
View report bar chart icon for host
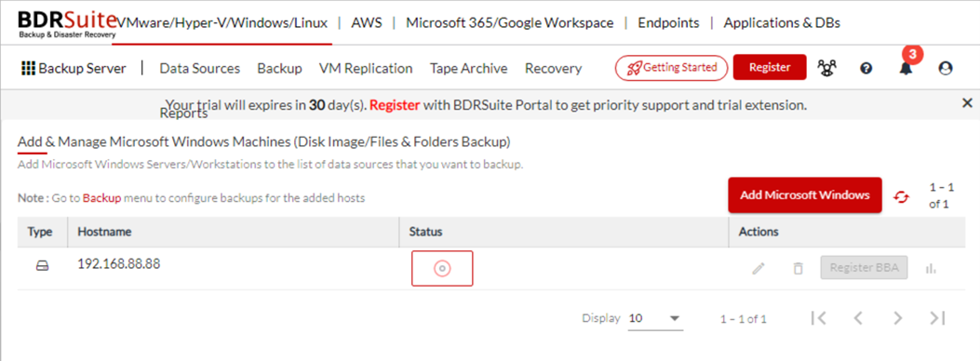[931, 269]
